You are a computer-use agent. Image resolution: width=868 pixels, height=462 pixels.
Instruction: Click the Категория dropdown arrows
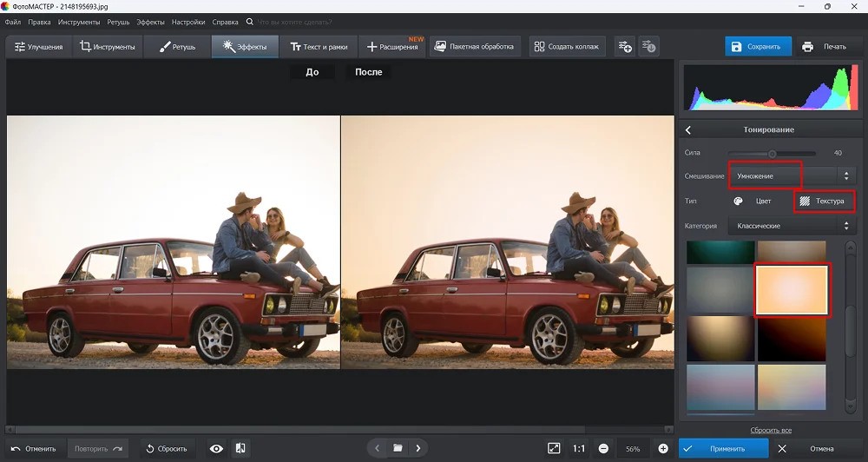pos(845,226)
